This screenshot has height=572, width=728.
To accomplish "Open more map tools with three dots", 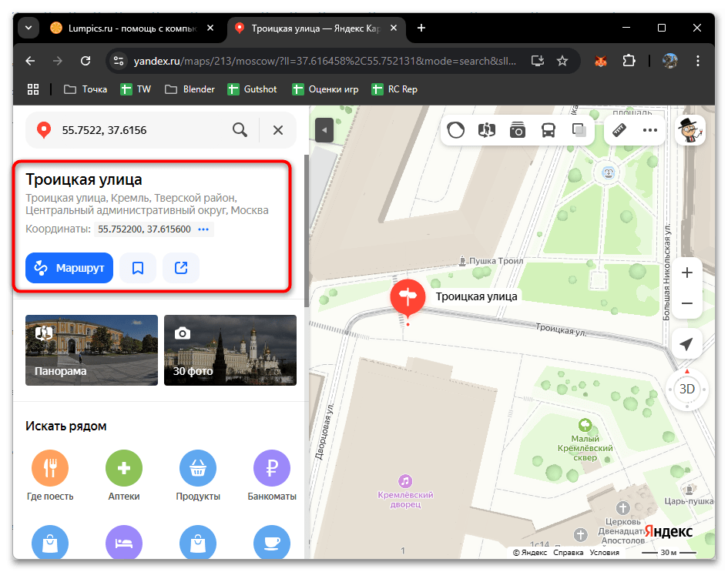I will click(650, 130).
